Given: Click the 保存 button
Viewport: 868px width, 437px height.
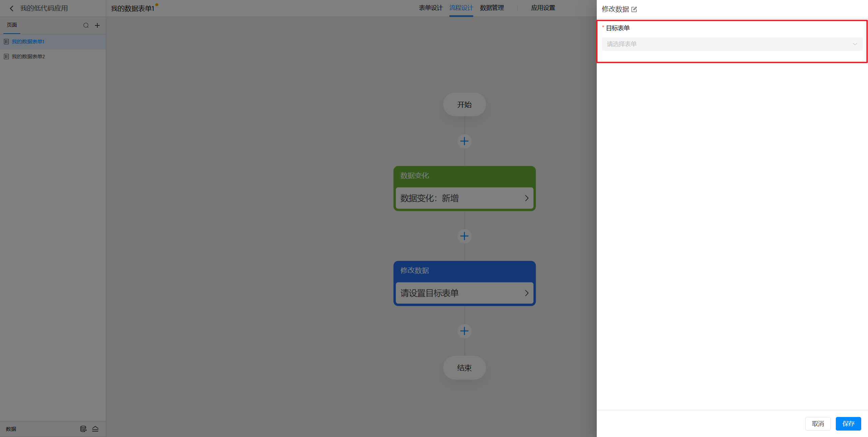Looking at the screenshot, I should pos(848,423).
